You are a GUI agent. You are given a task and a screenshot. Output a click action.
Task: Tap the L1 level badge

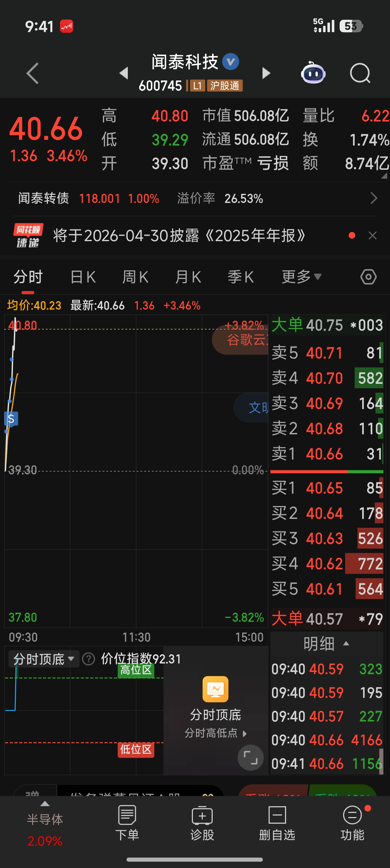coord(197,86)
